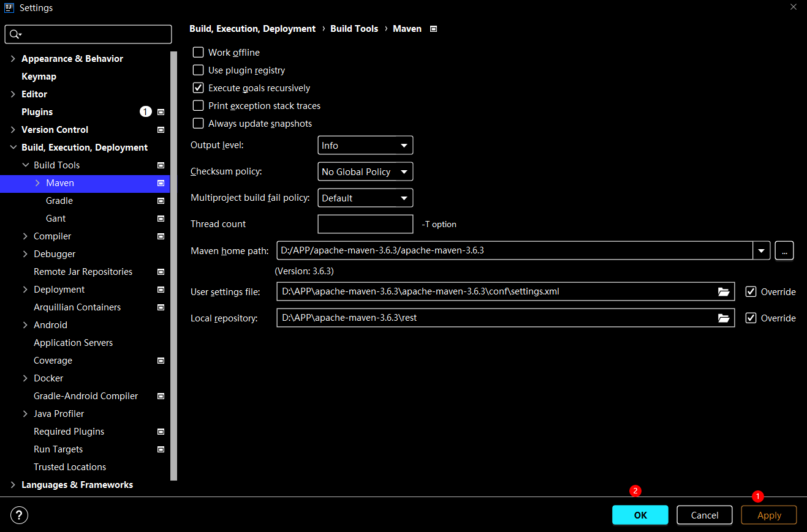Click the project-level icon beside Gant

pos(161,219)
